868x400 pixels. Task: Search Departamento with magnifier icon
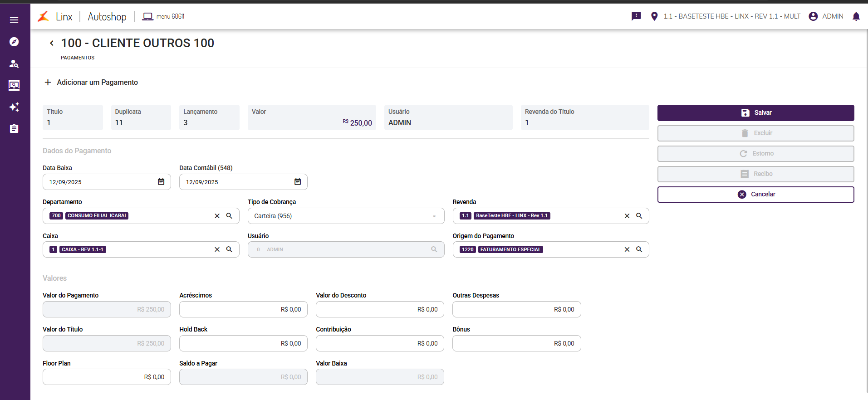click(230, 216)
